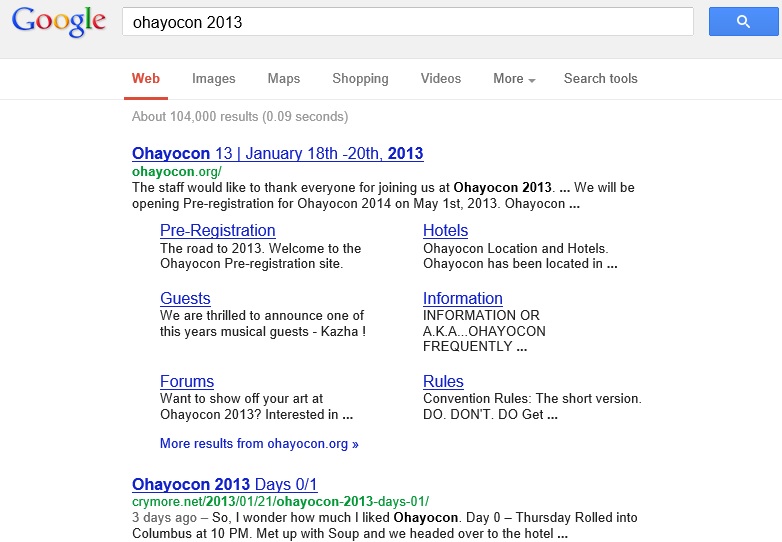Click the text 'Convention Rules: The short version.'

pyautogui.click(x=532, y=399)
